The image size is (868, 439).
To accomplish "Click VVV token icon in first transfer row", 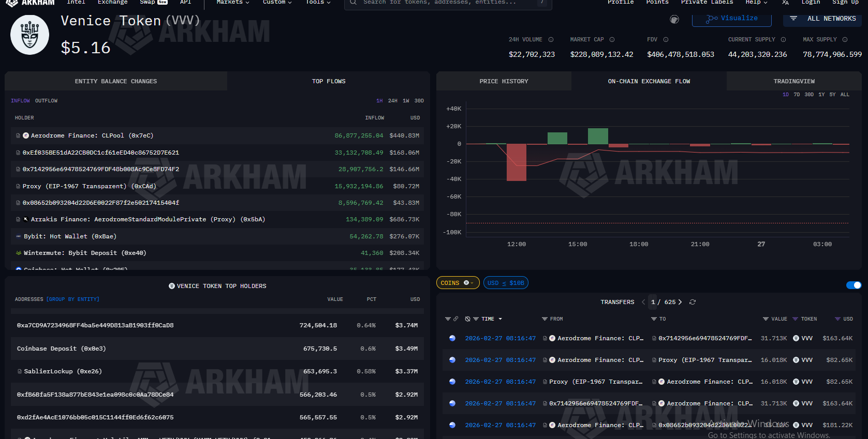I will click(x=796, y=338).
